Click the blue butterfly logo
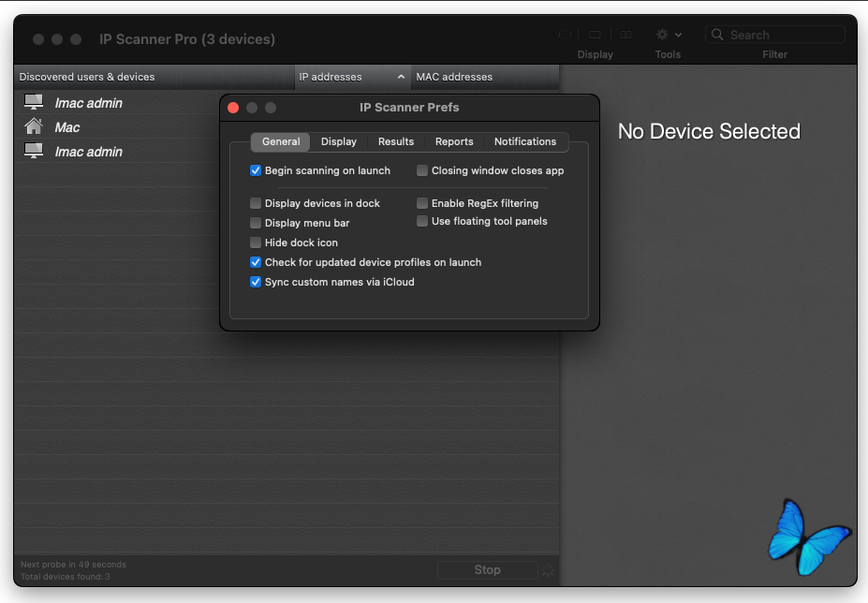The width and height of the screenshot is (868, 603). click(x=808, y=537)
